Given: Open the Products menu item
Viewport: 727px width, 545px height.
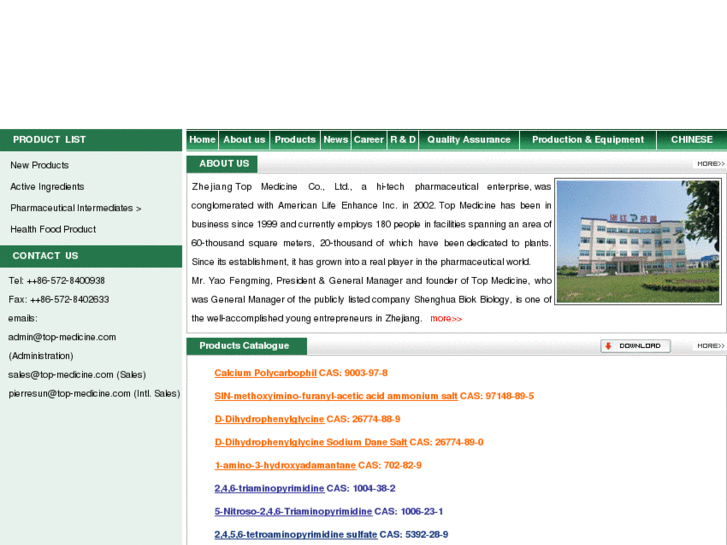Looking at the screenshot, I should click(x=295, y=140).
